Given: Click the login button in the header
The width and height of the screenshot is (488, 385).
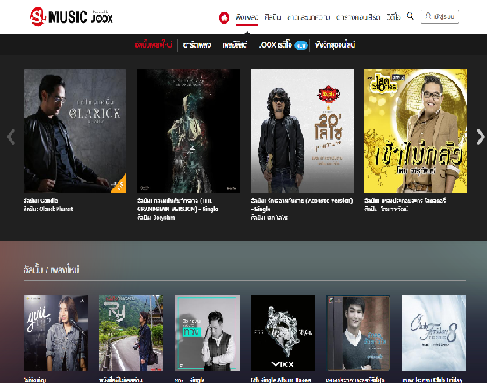Looking at the screenshot, I should point(440,16).
